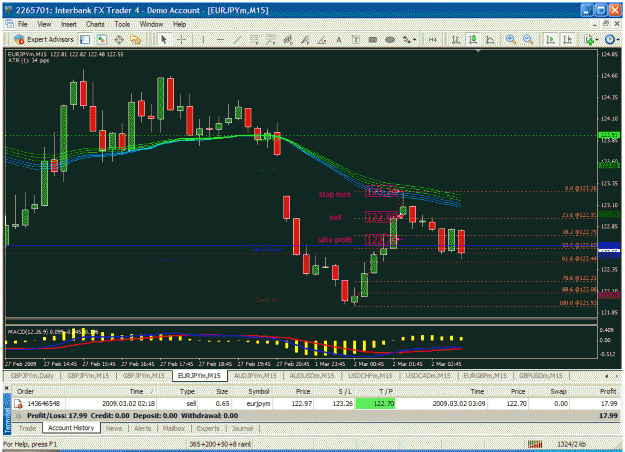The height and width of the screenshot is (452, 625).
Task: Select the Trendline drawing tool
Action: [x=238, y=39]
